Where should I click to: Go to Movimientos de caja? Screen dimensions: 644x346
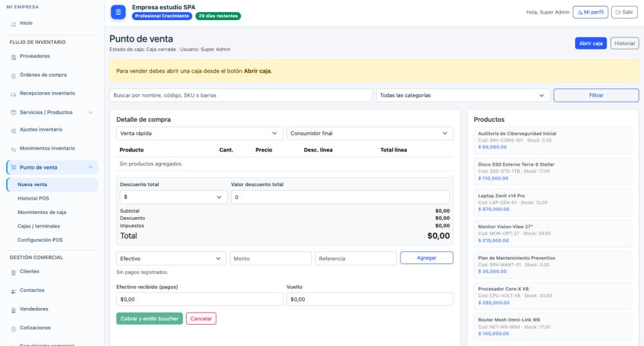[x=42, y=212]
